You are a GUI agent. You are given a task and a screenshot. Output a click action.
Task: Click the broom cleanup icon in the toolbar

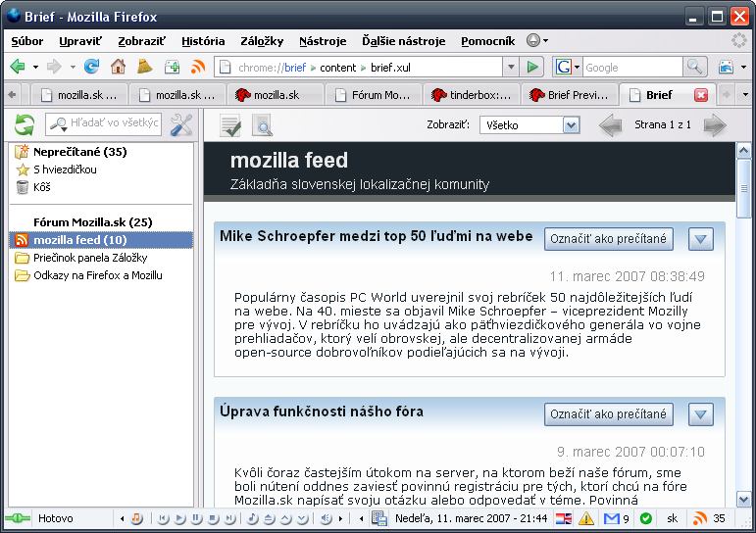(x=145, y=67)
